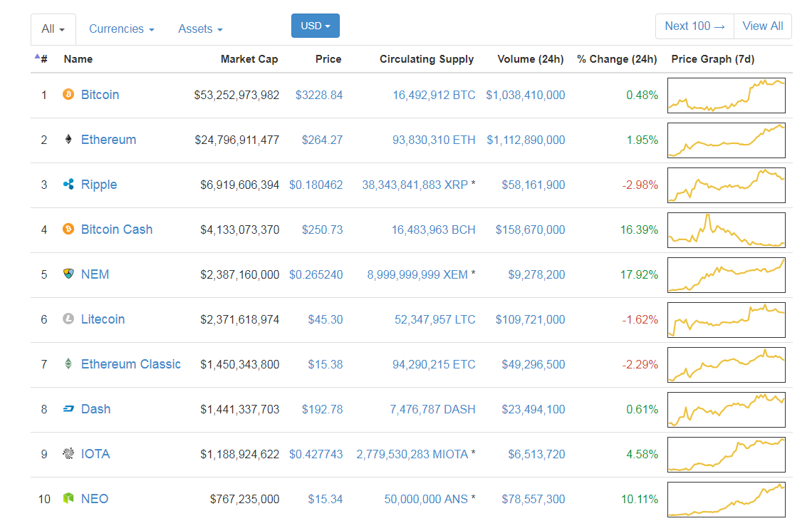Open the All filter dropdown
This screenshot has height=521, width=812.
[x=53, y=29]
